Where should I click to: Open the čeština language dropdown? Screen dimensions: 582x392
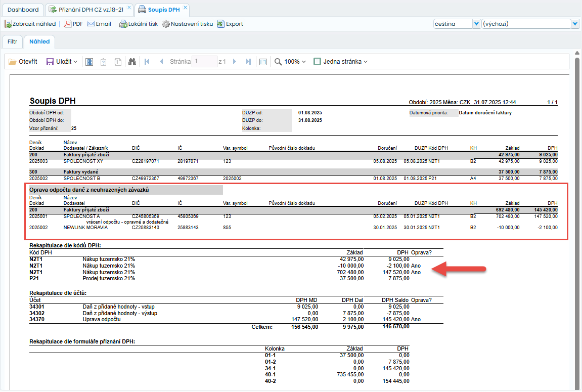click(x=476, y=24)
